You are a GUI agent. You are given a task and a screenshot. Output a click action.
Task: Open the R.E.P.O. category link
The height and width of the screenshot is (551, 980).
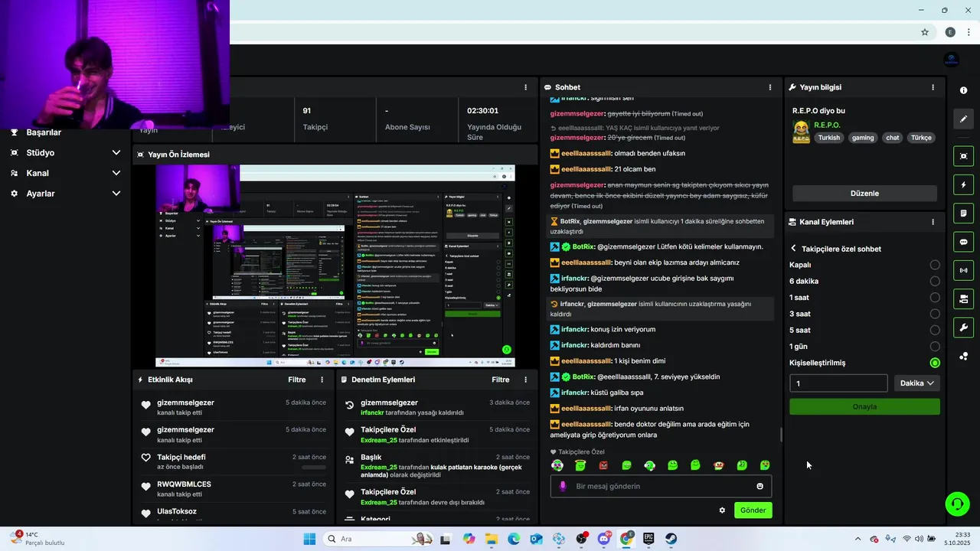coord(827,125)
